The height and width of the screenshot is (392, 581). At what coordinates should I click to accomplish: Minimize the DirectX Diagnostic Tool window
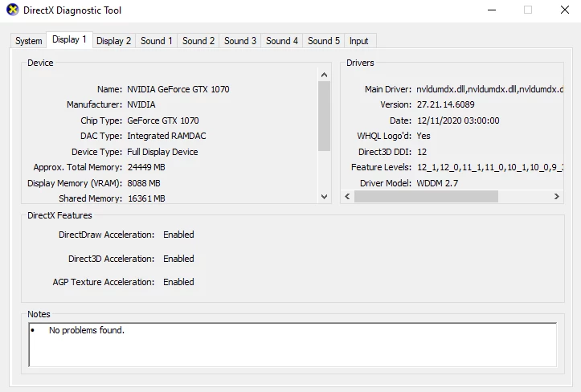[492, 10]
